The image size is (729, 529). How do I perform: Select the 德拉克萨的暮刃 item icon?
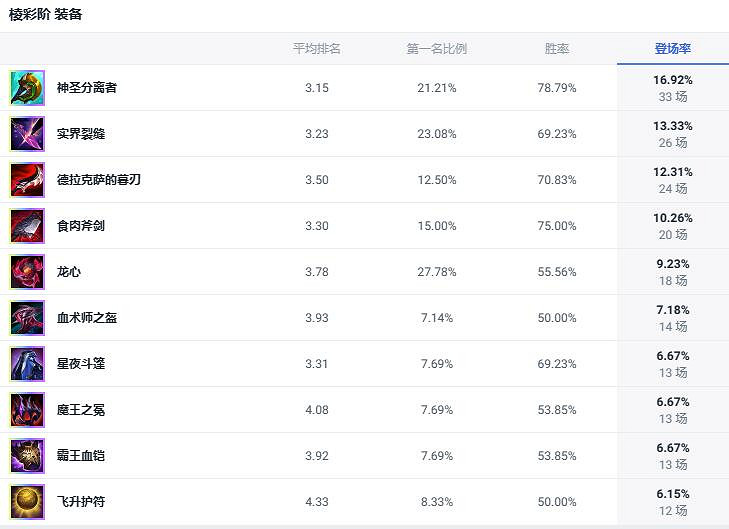(x=27, y=180)
